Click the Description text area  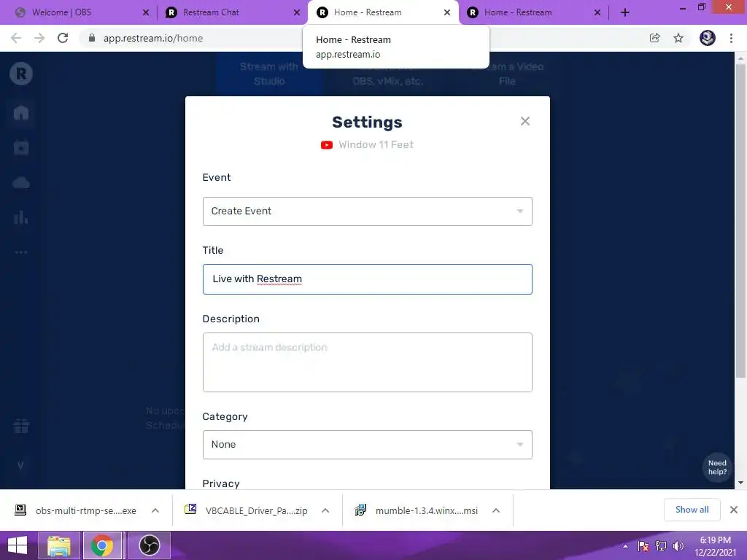pos(368,362)
